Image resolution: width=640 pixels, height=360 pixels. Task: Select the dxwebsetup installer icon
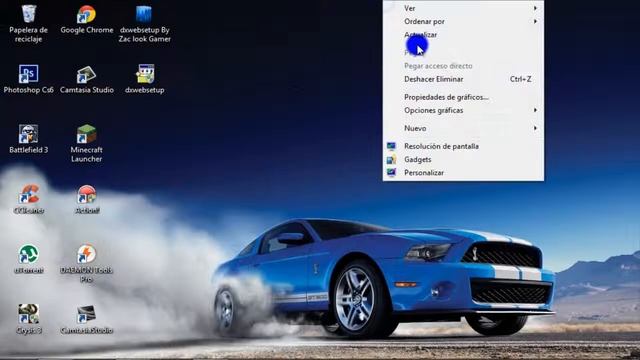point(144,79)
